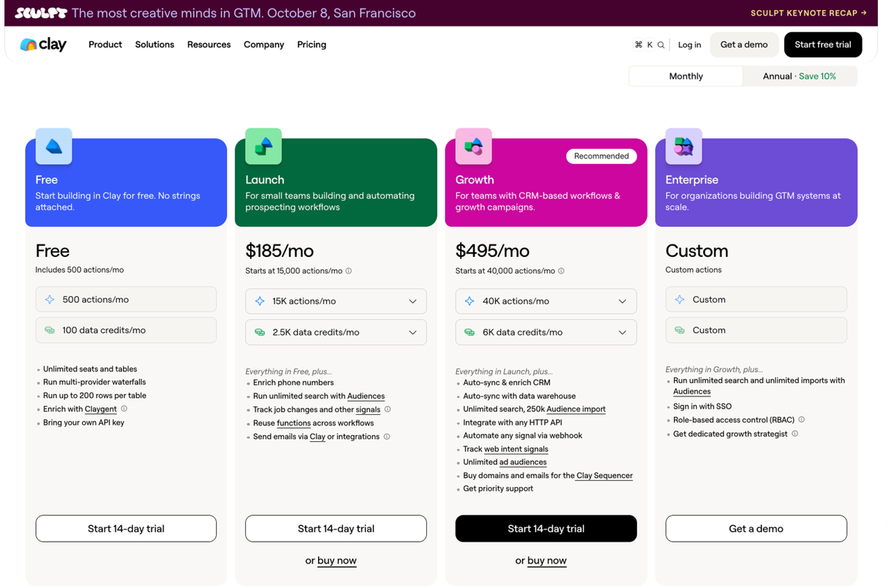Go to Pricing in the navbar
The height and width of the screenshot is (588, 888).
[311, 44]
